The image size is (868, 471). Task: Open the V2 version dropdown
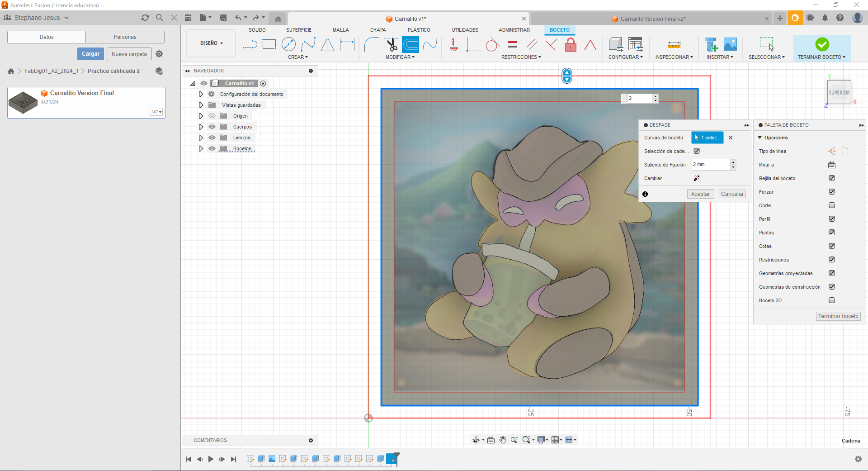coord(156,112)
